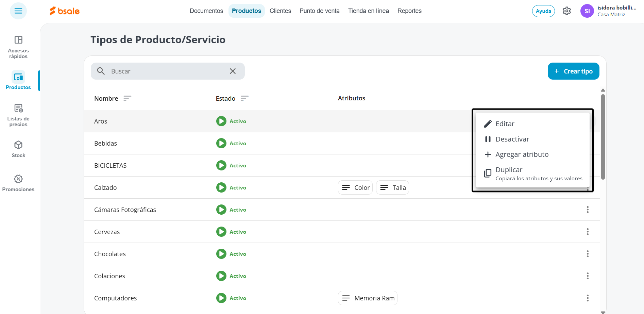Click the Ayuda button
Viewport: 644px width, 314px height.
click(x=543, y=11)
